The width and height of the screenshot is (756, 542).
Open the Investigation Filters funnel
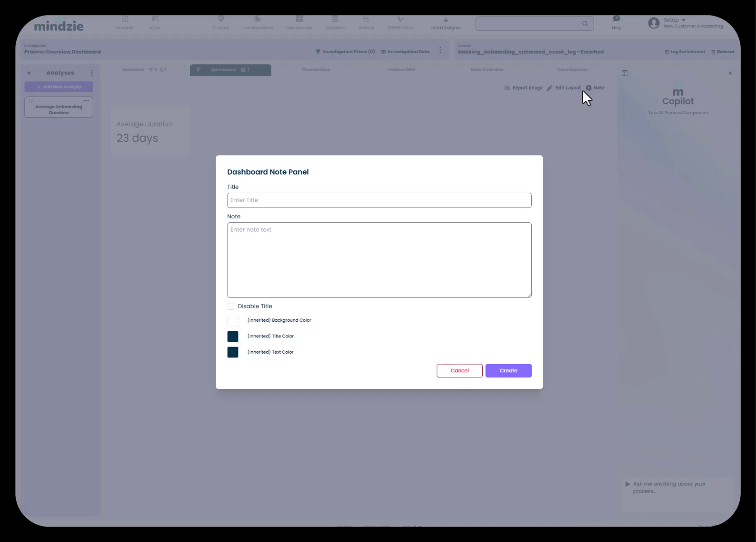pyautogui.click(x=318, y=52)
